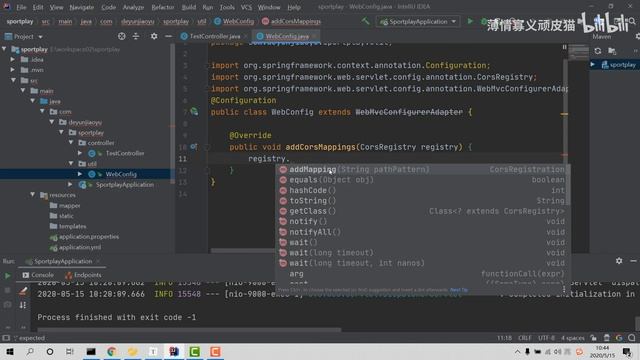Open the File menu
Image resolution: width=640 pixels, height=360 pixels.
(x=21, y=7)
